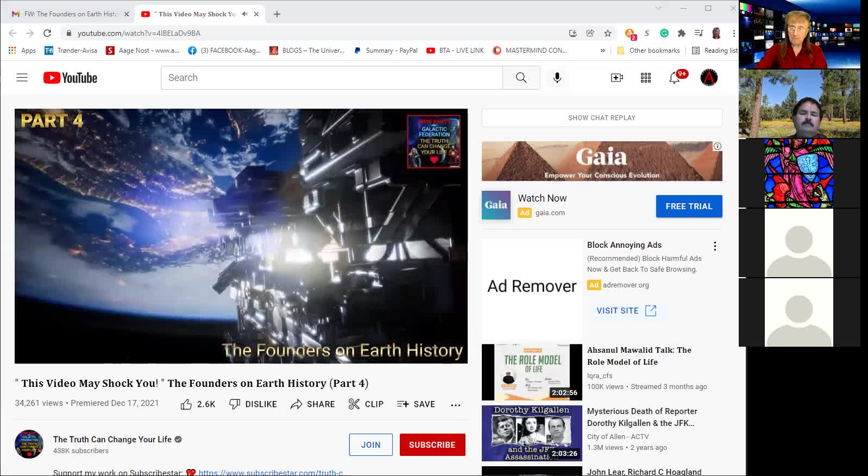
Task: Click the search magnifier button
Action: (x=521, y=78)
